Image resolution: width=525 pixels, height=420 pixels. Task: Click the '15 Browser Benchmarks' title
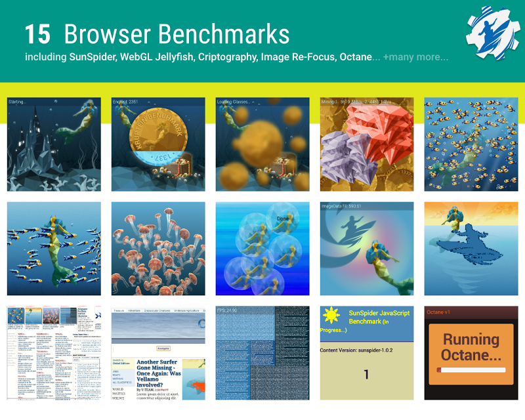pos(157,34)
